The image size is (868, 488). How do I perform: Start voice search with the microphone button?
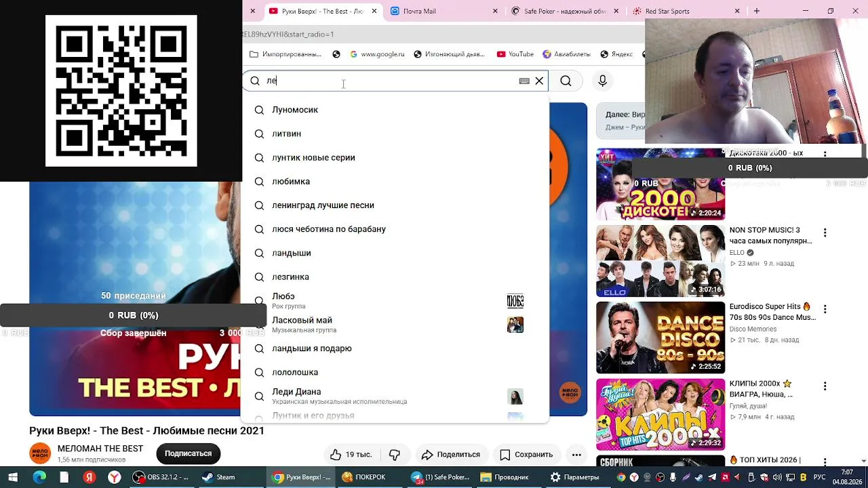(x=602, y=81)
